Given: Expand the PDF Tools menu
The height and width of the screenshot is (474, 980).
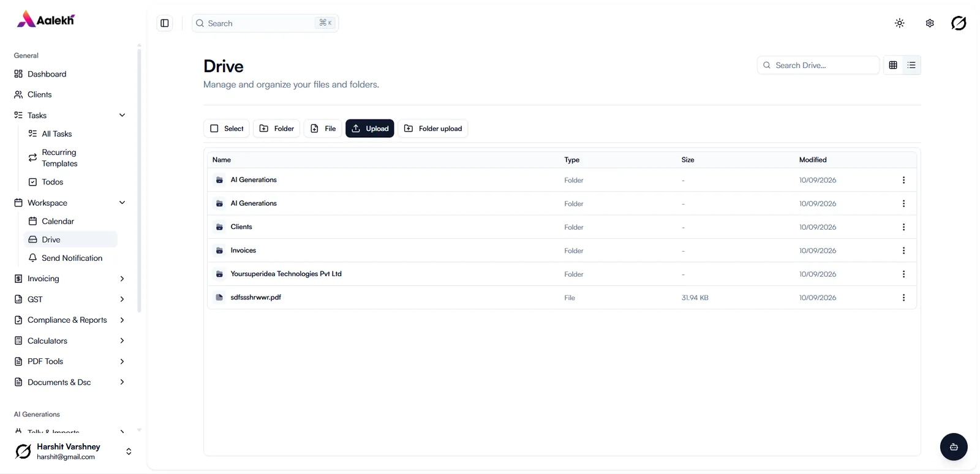Looking at the screenshot, I should [69, 361].
